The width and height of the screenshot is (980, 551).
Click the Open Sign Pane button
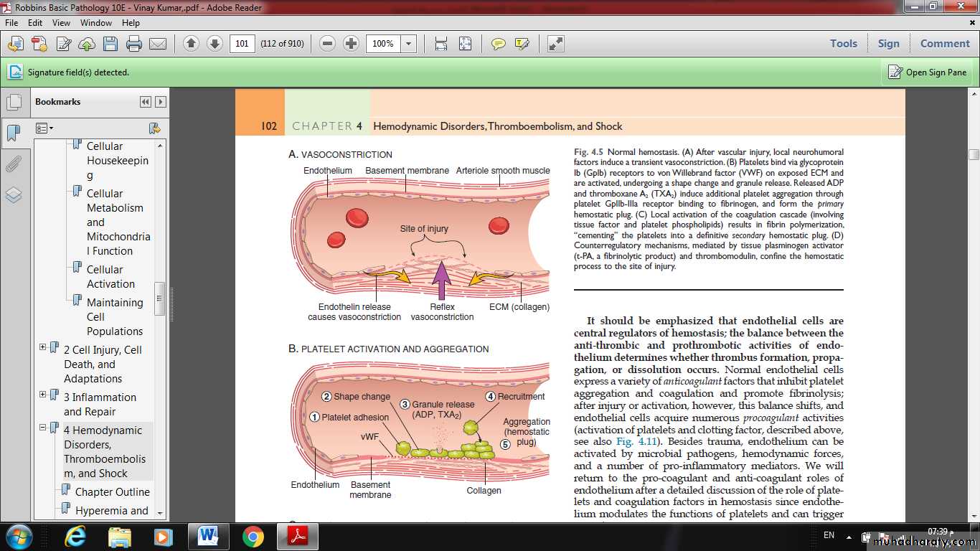928,72
